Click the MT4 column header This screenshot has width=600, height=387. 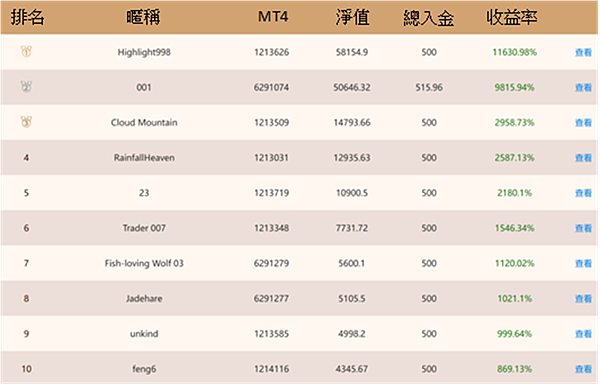(x=273, y=17)
